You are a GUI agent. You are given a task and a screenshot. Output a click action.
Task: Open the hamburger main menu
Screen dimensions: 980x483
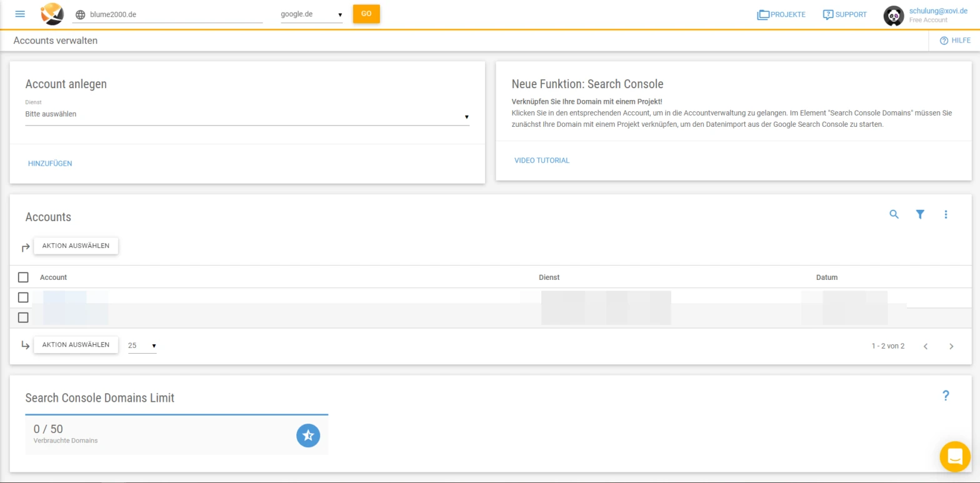pyautogui.click(x=20, y=14)
